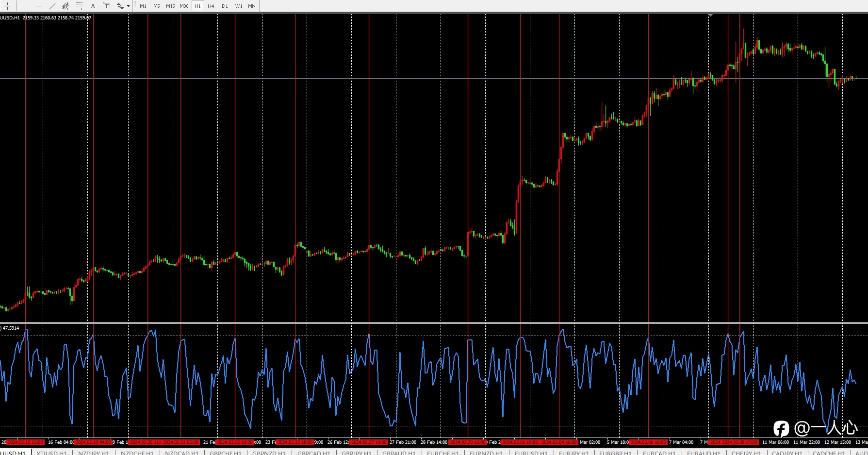Switch chart to H4 timeframe
Image resolution: width=868 pixels, height=455 pixels.
(211, 6)
